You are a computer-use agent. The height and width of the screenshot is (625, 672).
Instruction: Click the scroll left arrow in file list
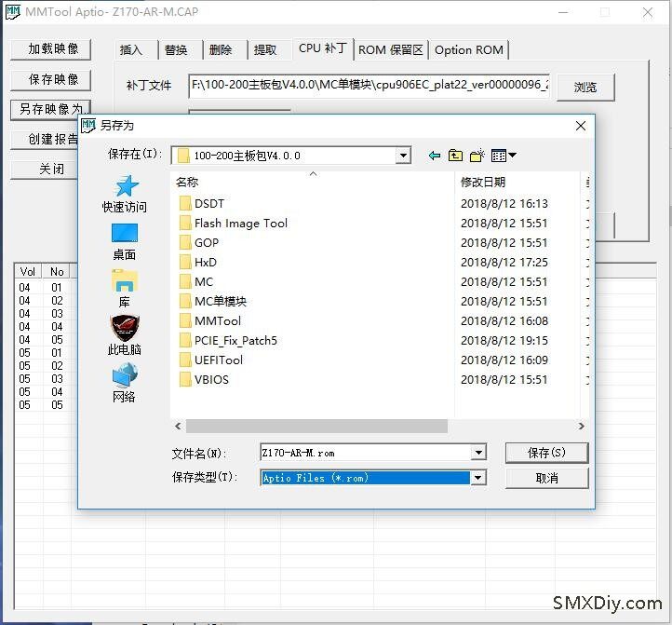click(178, 426)
